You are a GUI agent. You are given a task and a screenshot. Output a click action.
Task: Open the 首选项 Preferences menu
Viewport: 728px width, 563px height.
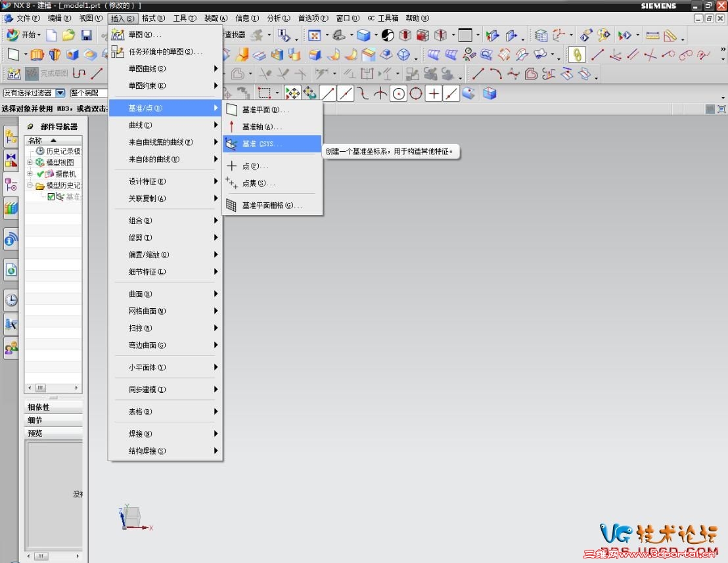pyautogui.click(x=313, y=18)
